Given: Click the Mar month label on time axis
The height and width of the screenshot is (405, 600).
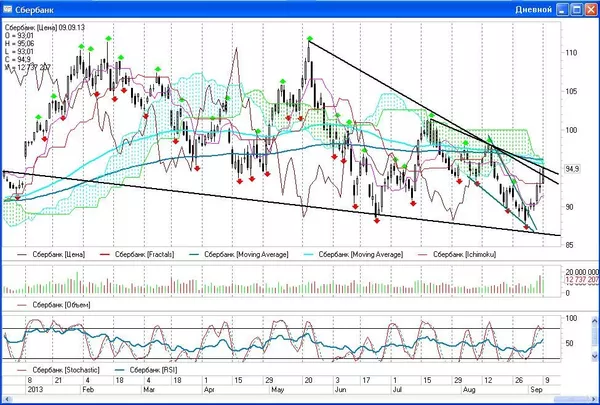Looking at the screenshot, I should 149,390.
